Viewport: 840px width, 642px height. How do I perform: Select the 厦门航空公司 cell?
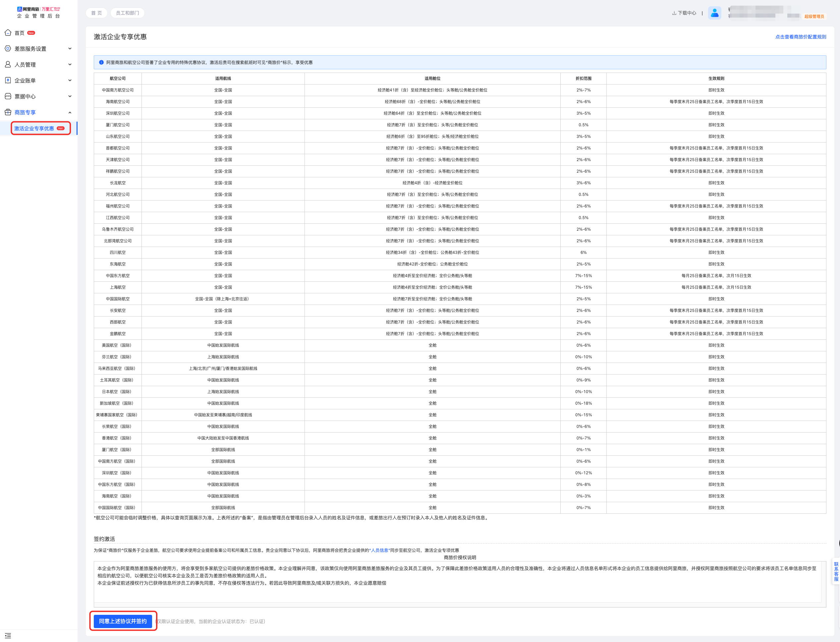(118, 125)
